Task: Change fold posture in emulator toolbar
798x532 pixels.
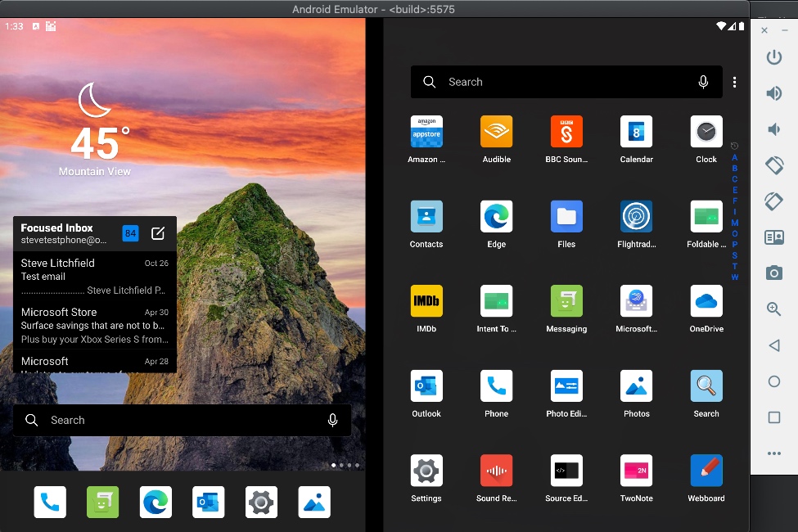Action: pos(774,237)
